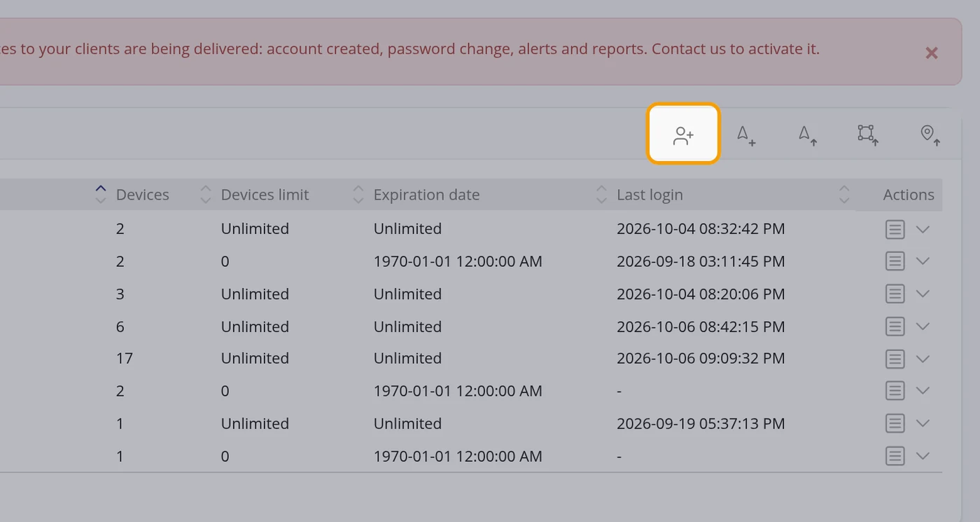Sort table by the Last login header
Viewport: 980px width, 522px height.
tap(650, 195)
